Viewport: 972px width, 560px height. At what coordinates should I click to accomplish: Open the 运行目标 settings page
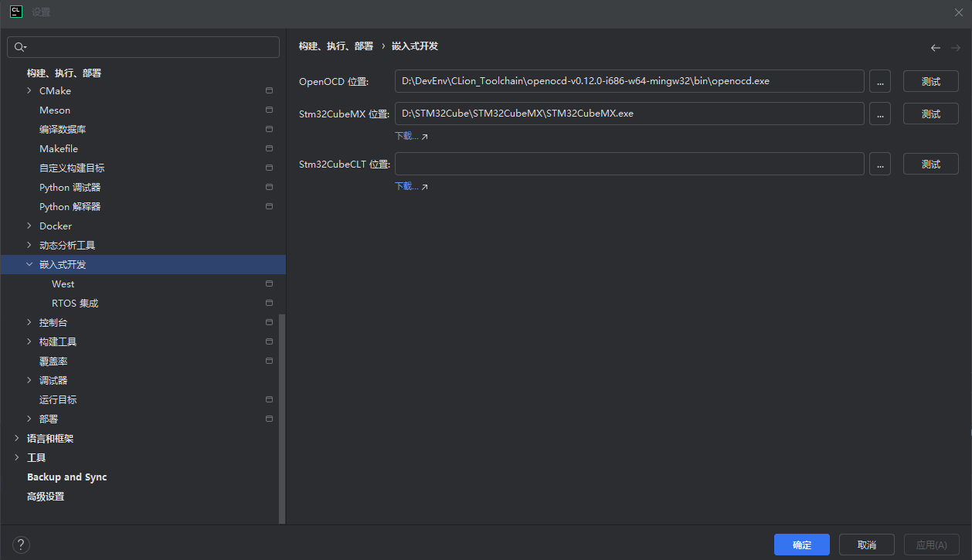[x=58, y=399]
